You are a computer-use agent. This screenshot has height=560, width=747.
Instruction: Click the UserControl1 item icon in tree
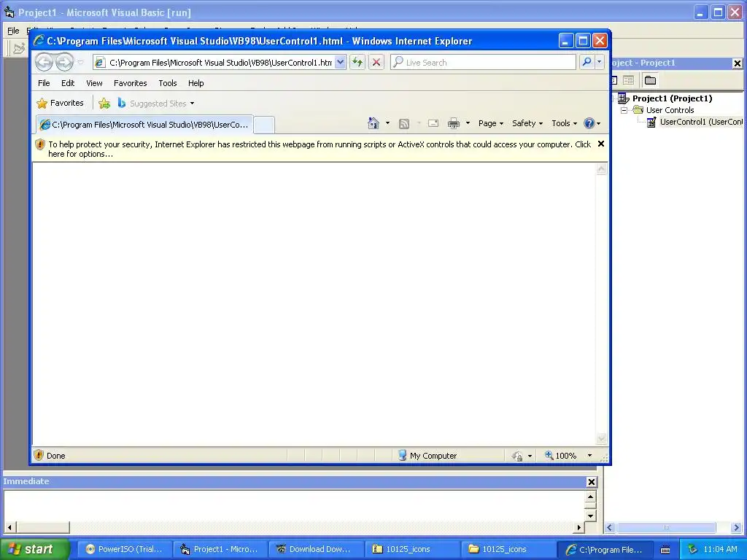(651, 122)
